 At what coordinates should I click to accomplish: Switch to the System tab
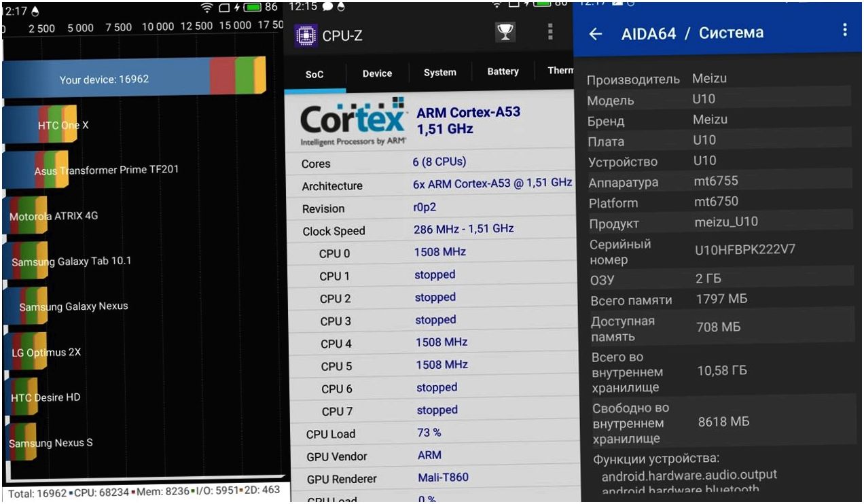click(x=440, y=73)
